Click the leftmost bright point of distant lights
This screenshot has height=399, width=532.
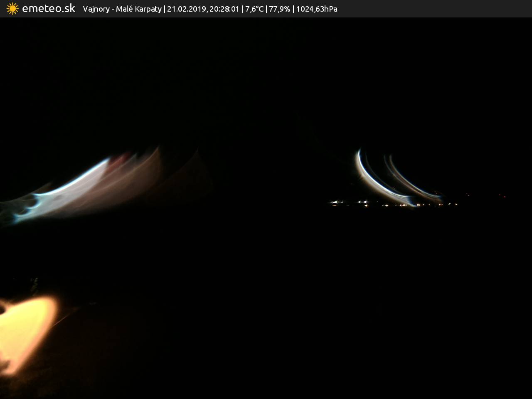[334, 202]
